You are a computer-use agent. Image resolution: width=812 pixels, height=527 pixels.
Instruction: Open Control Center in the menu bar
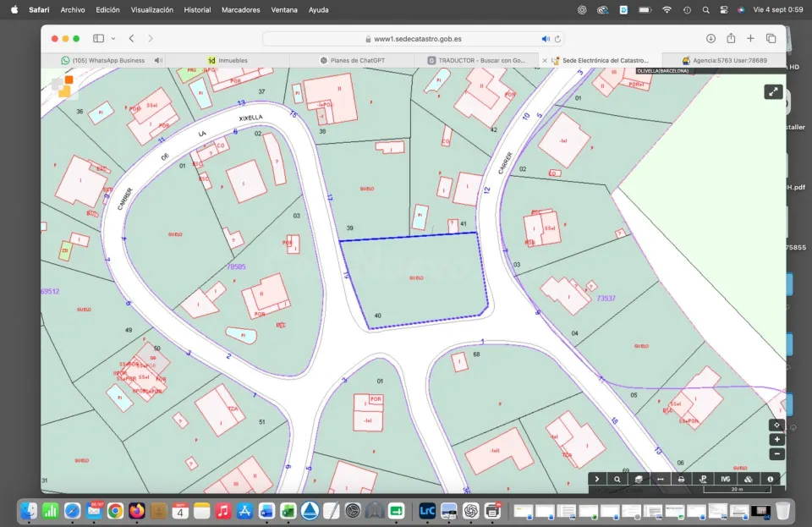(724, 10)
